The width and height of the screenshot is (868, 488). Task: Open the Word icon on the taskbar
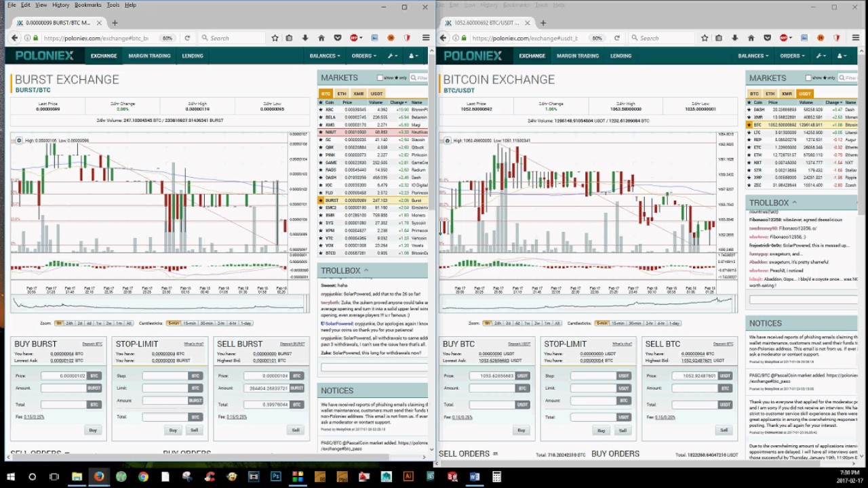(x=474, y=476)
